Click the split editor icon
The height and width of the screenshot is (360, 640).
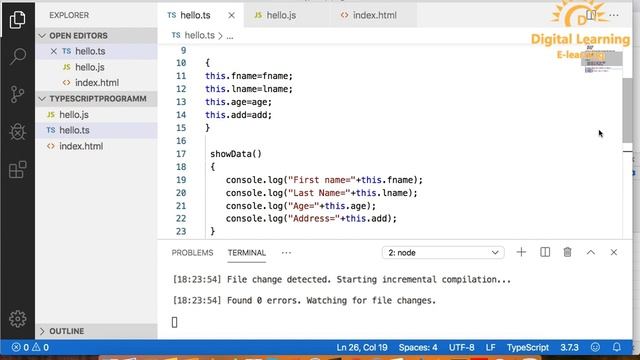point(591,15)
